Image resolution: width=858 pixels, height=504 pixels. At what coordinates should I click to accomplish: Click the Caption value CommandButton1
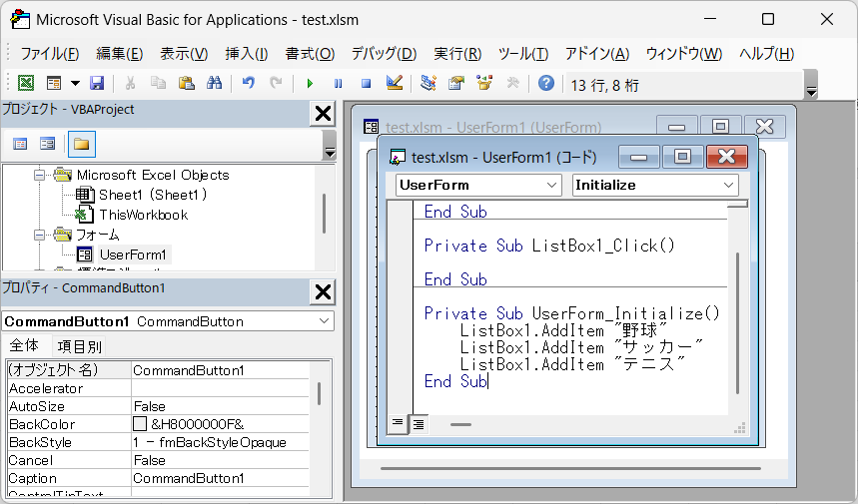point(220,478)
